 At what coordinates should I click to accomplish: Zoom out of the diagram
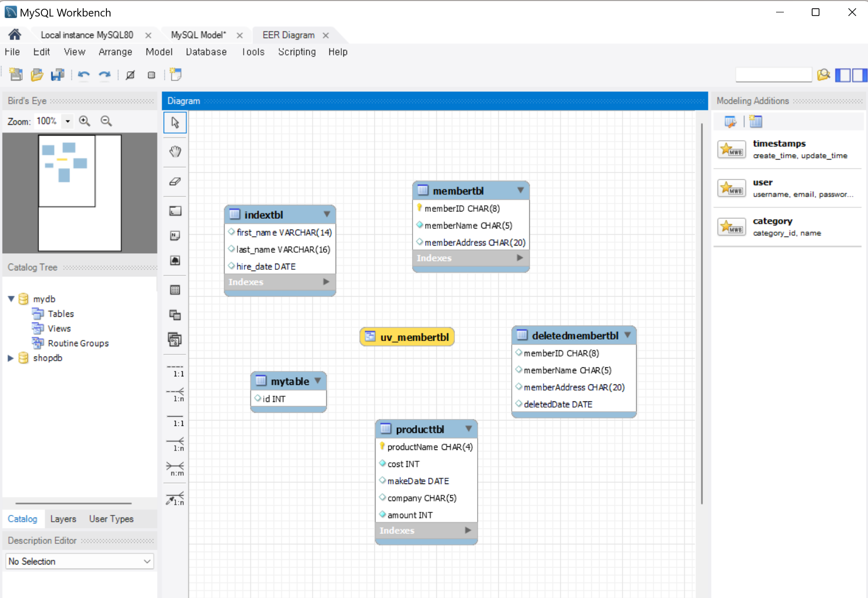106,121
